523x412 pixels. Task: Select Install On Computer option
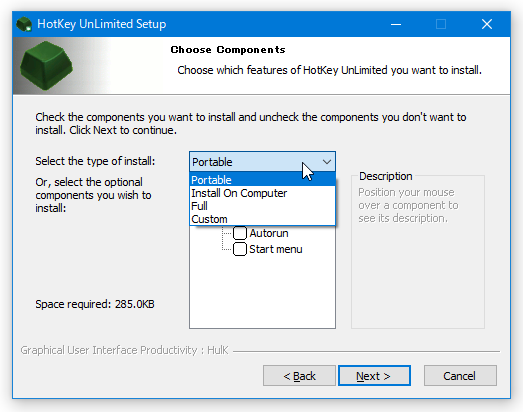click(262, 193)
